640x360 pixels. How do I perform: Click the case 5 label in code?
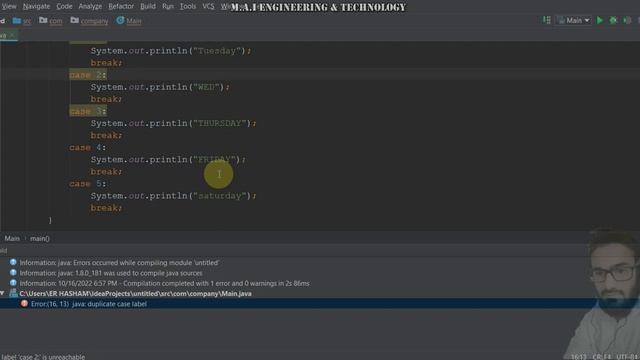(x=88, y=184)
